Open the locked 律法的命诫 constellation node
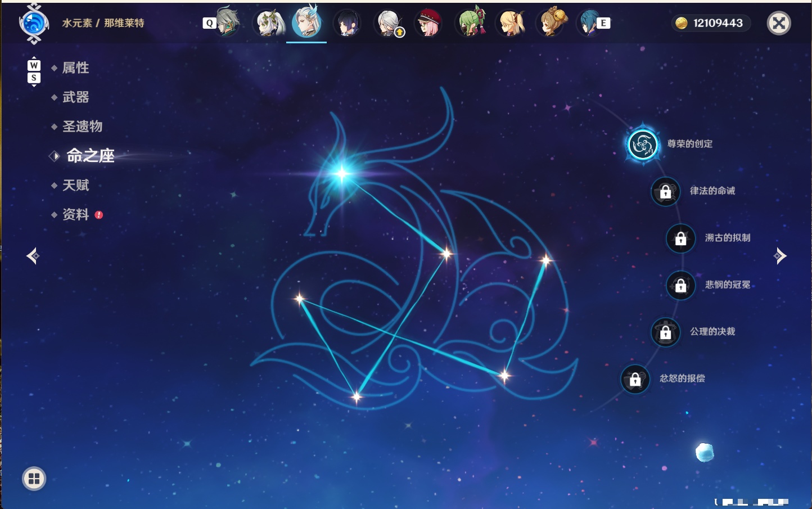 coord(665,191)
